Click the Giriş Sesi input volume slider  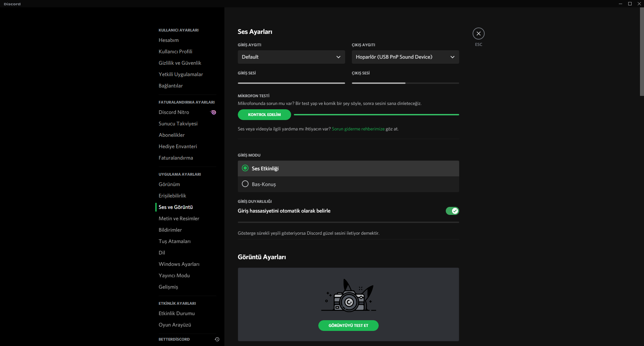coord(291,83)
